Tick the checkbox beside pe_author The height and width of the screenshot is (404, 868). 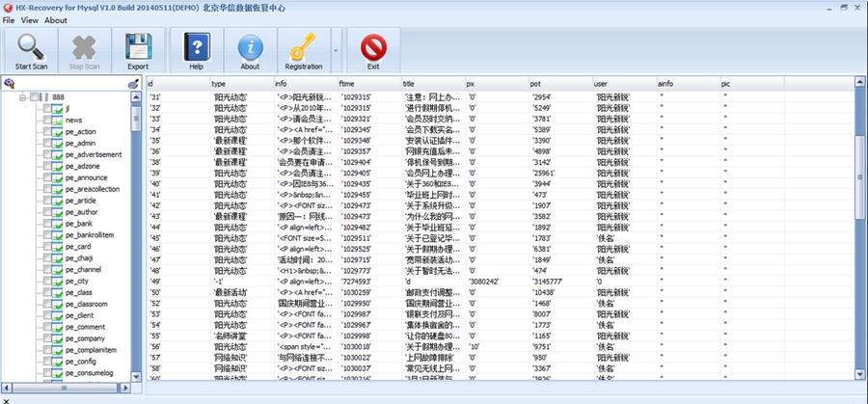pos(47,212)
